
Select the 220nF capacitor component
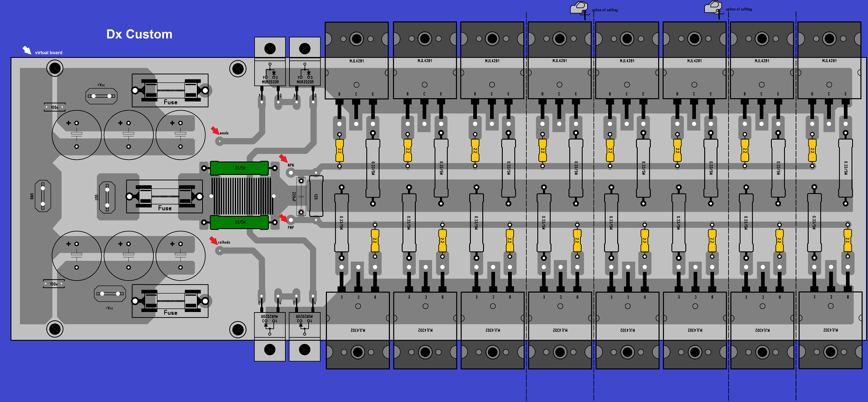(x=301, y=196)
